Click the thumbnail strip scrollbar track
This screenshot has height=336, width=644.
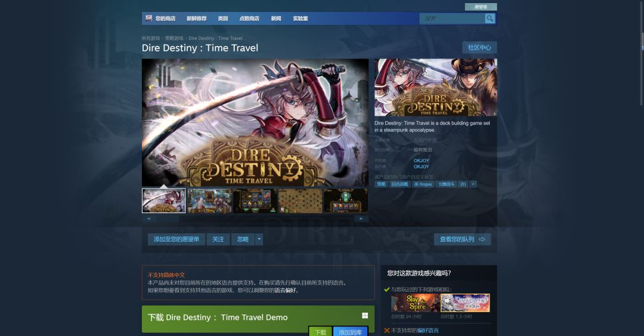255,219
